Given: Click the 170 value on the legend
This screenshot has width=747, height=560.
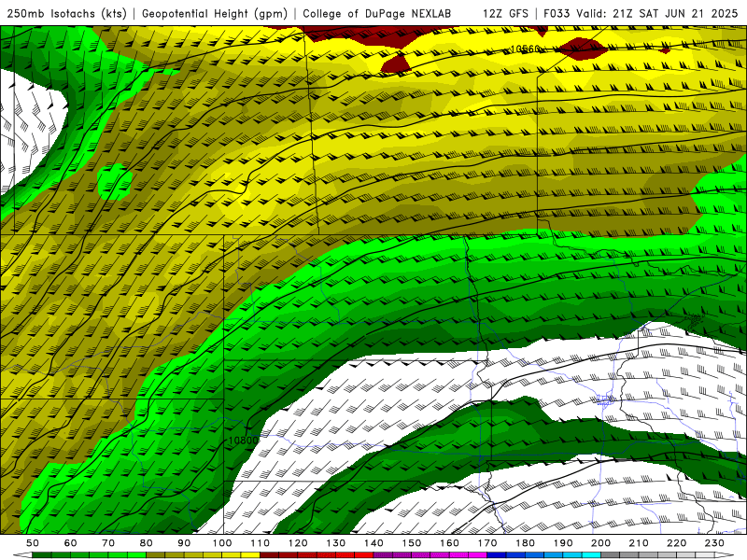Looking at the screenshot, I should 487,543.
